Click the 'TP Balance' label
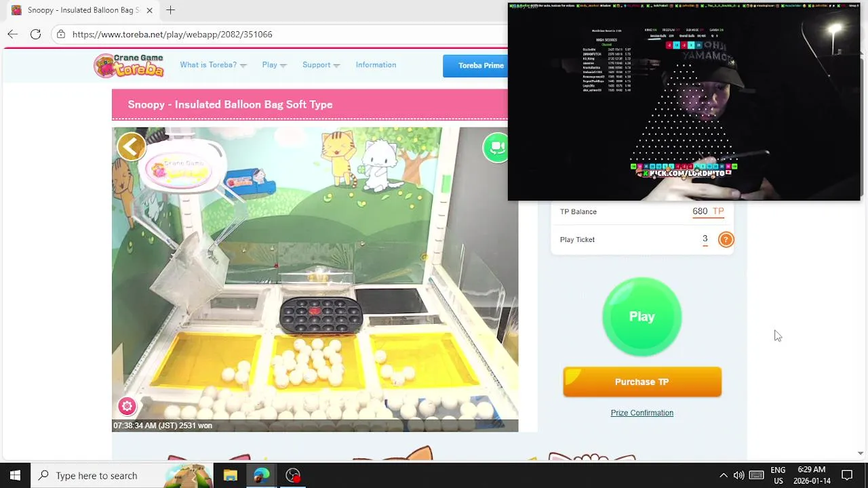Image resolution: width=868 pixels, height=488 pixels. [x=578, y=211]
